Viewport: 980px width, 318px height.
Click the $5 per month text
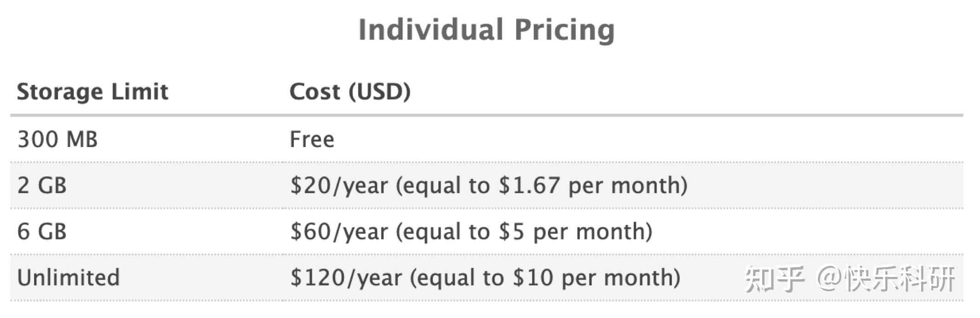coord(572,231)
